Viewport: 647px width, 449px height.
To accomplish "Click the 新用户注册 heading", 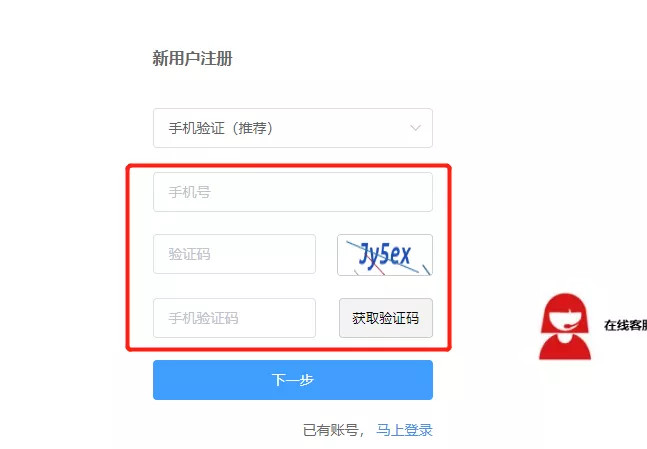I will click(193, 58).
